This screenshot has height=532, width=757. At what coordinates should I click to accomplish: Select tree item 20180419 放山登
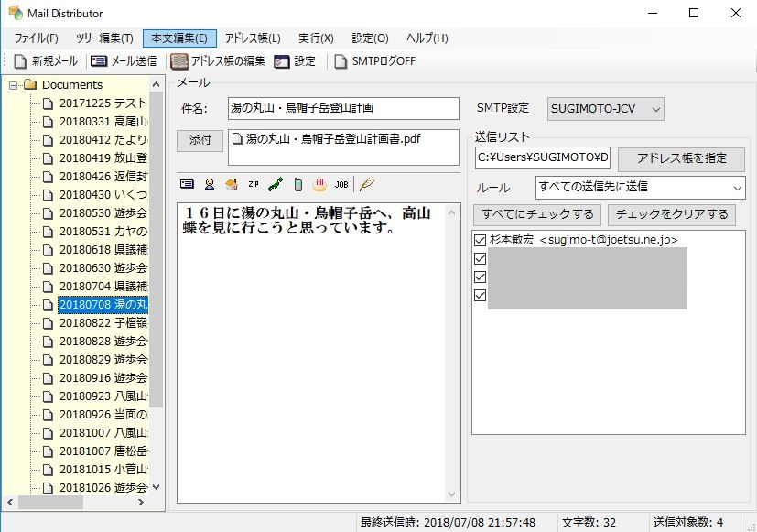pyautogui.click(x=103, y=158)
